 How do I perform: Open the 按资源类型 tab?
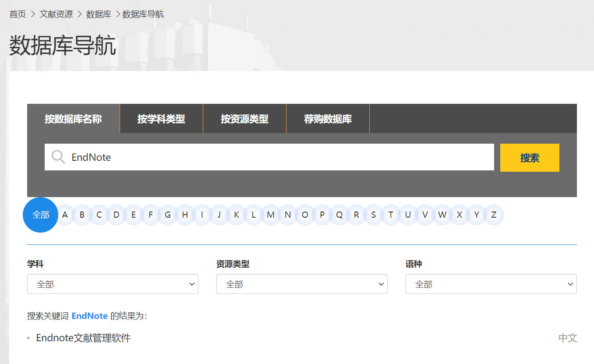pos(244,119)
